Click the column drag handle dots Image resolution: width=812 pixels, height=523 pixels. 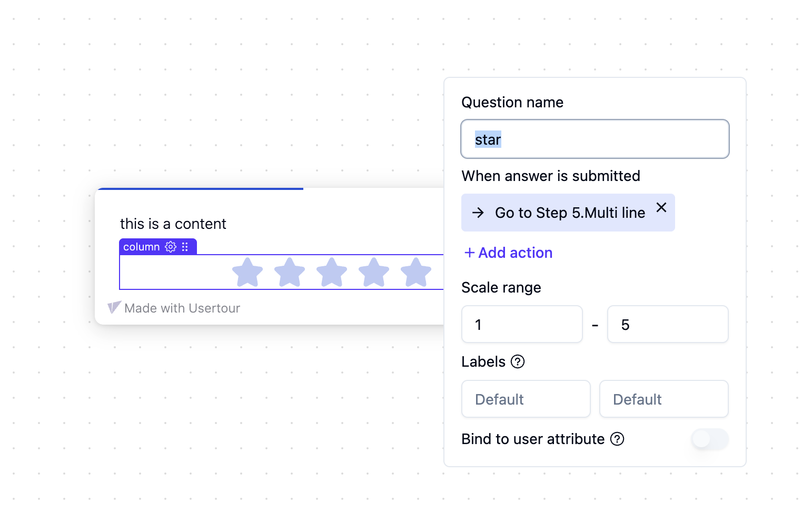coord(185,247)
